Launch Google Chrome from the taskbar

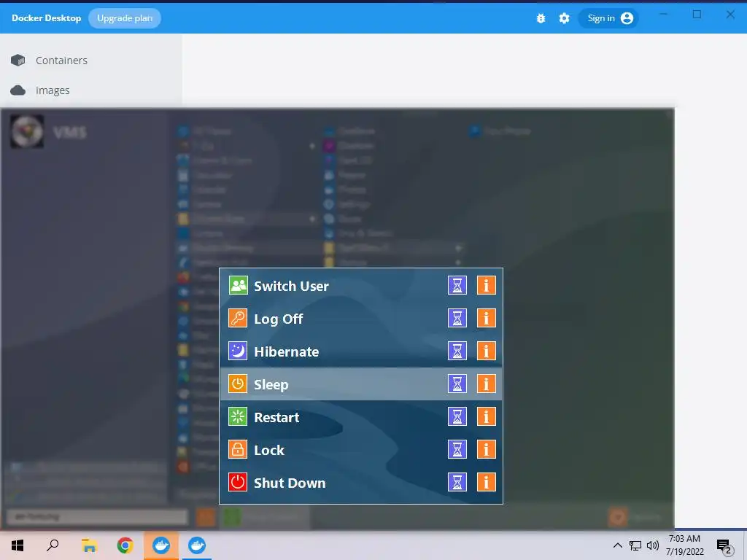coord(125,545)
